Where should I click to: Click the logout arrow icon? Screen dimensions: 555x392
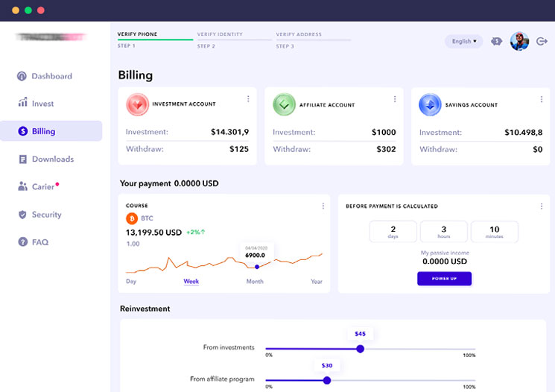pos(542,42)
